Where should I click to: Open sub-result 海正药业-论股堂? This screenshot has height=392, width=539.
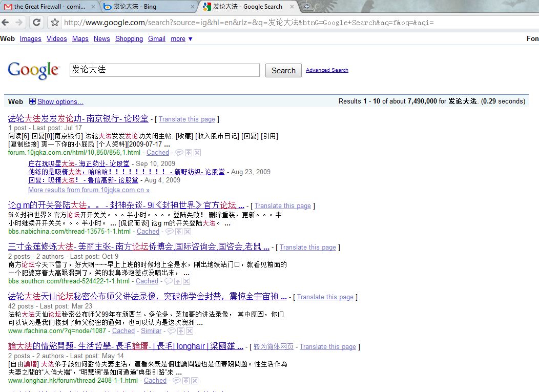(x=79, y=163)
